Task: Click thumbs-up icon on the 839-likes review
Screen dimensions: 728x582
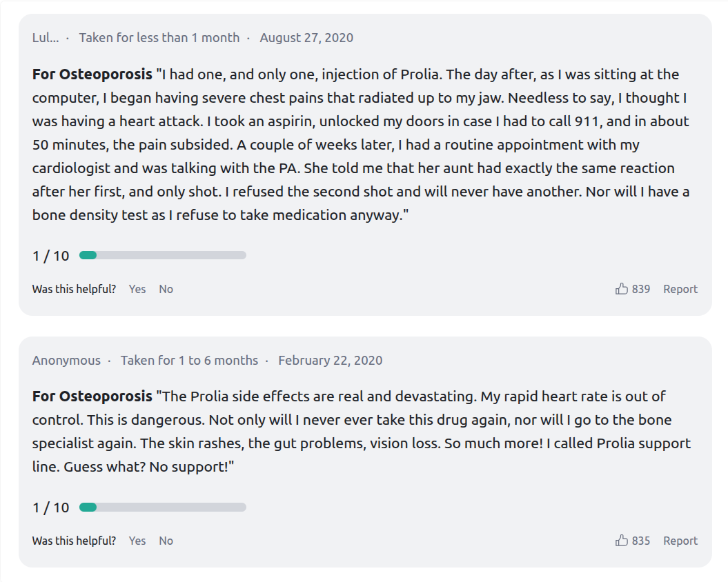Action: 621,289
